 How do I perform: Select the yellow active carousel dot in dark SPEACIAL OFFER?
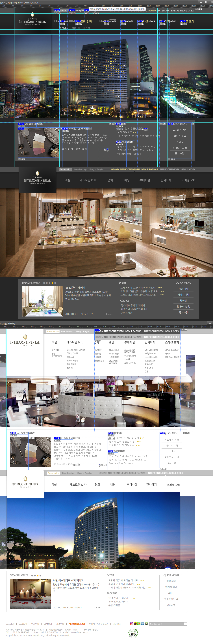[x=52, y=283]
